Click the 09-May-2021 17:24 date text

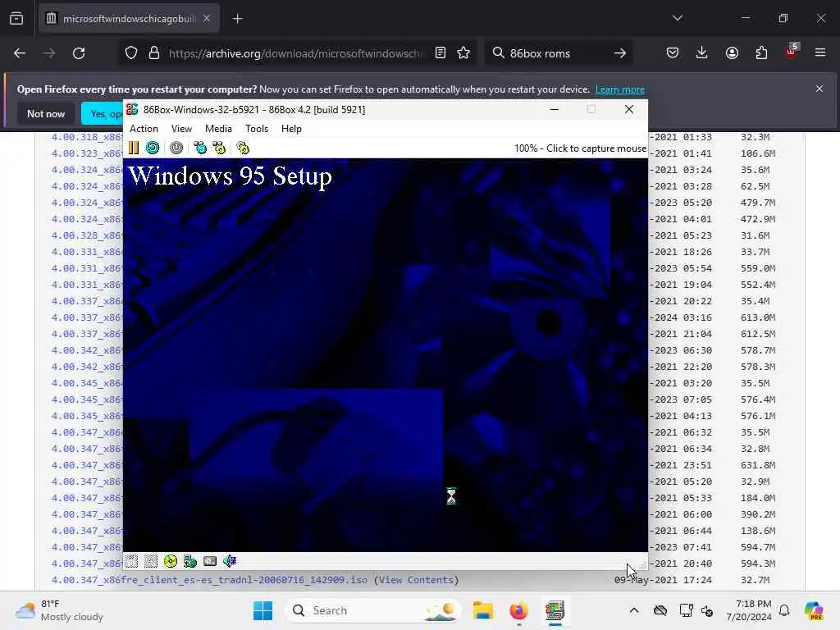663,580
